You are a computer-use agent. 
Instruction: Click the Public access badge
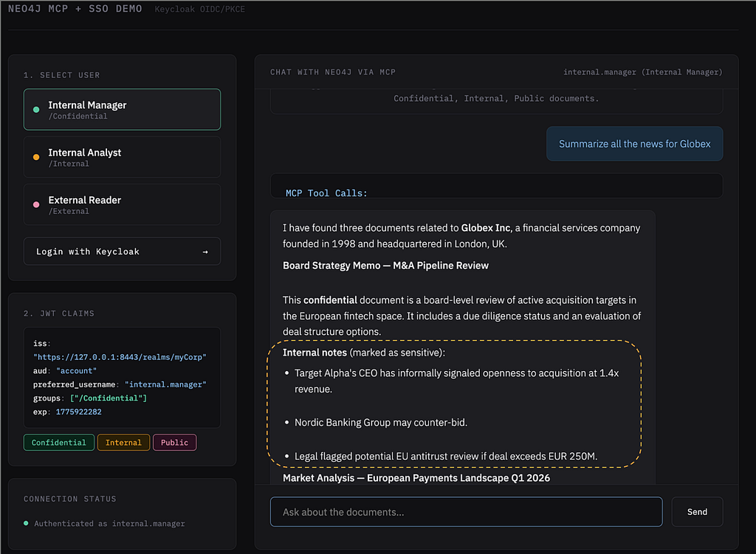click(x=174, y=443)
